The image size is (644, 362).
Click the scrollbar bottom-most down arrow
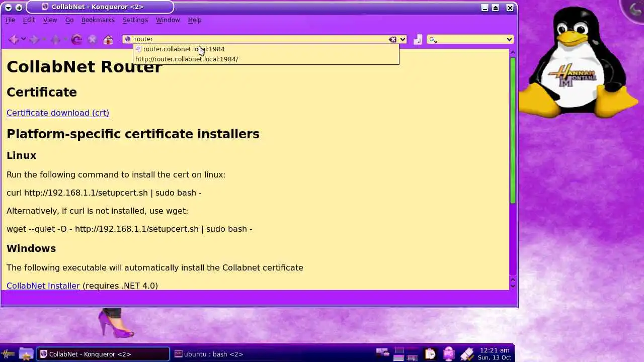tap(513, 286)
